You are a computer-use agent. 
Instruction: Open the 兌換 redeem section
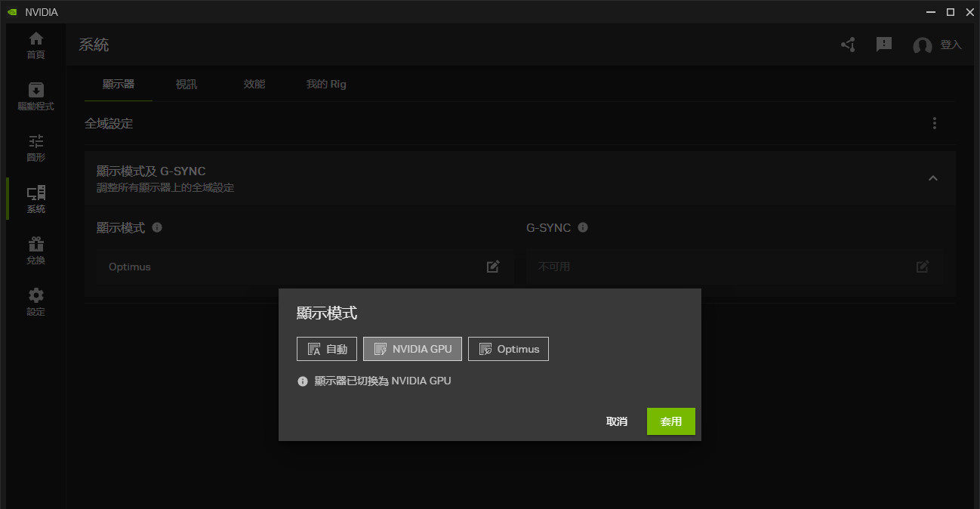coord(35,251)
